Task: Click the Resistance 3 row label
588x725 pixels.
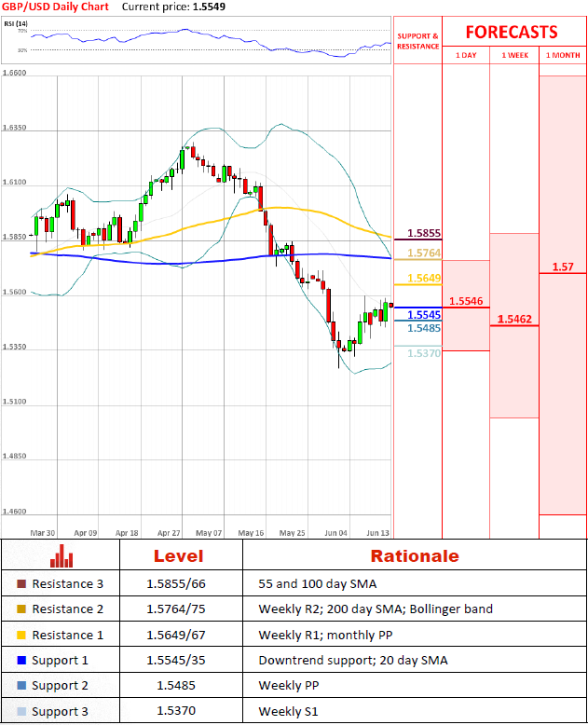Action: coord(67,584)
